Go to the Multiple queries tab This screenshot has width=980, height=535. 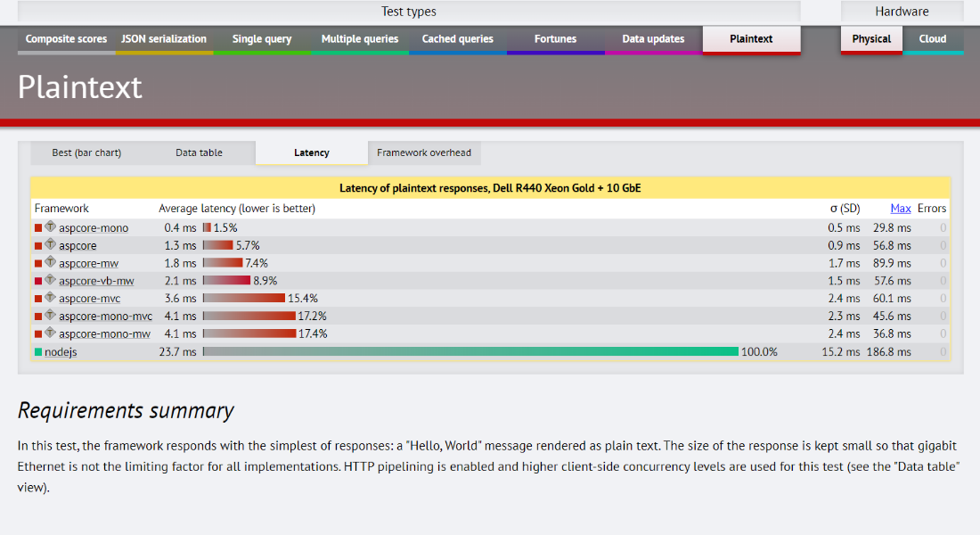point(360,39)
